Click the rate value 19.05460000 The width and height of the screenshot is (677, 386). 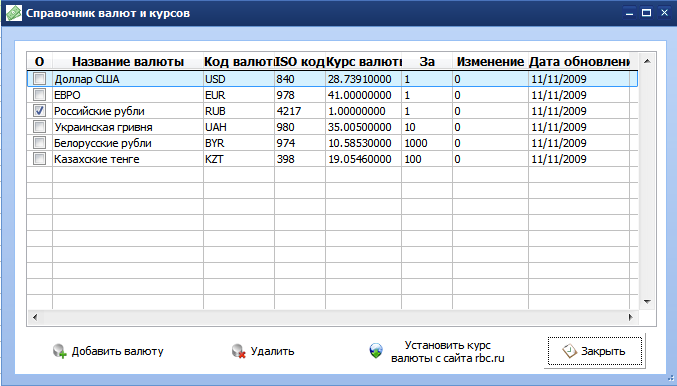coord(359,159)
